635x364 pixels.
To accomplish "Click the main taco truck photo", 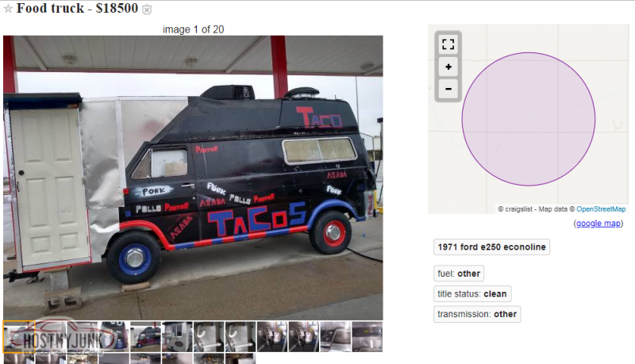I will click(193, 178).
